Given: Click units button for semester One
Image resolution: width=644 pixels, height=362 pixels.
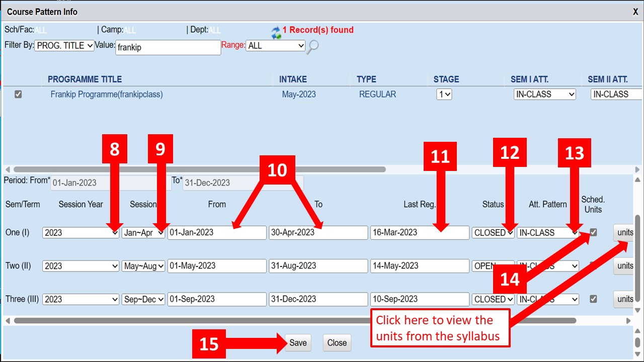Looking at the screenshot, I should click(625, 232).
